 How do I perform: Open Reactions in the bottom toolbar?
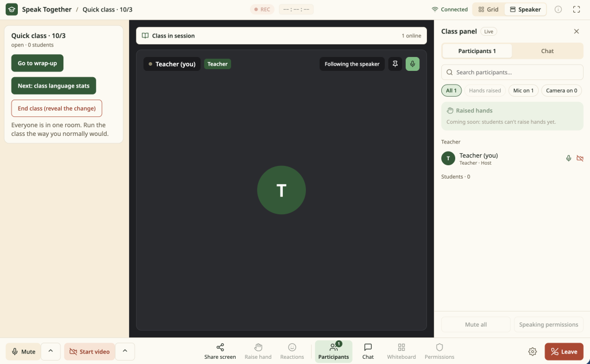292,351
